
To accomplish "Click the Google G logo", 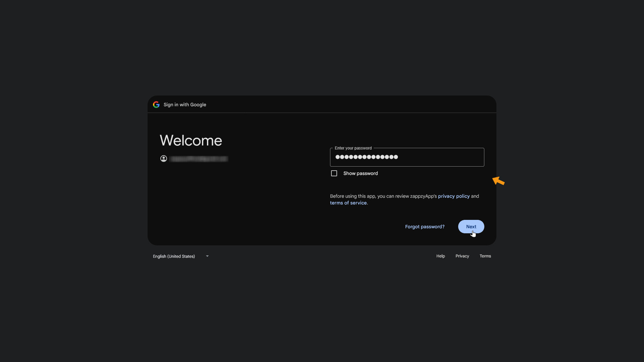I will 156,105.
